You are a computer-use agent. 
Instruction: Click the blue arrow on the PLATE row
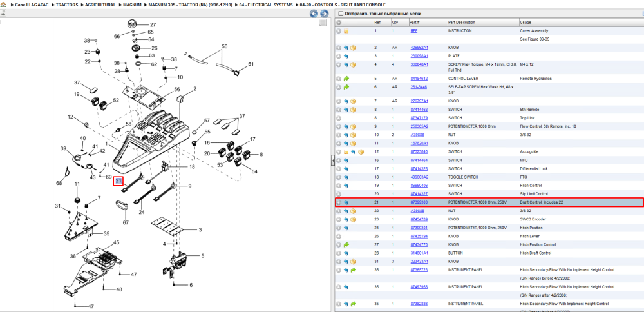pos(346,56)
